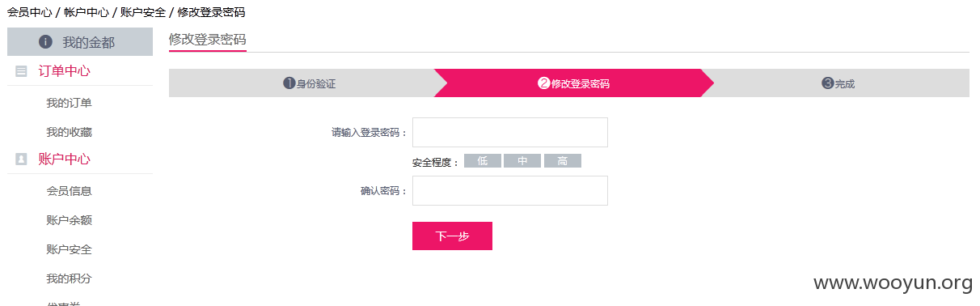Click the 下一步 button
Image resolution: width=980 pixels, height=306 pixels.
452,236
